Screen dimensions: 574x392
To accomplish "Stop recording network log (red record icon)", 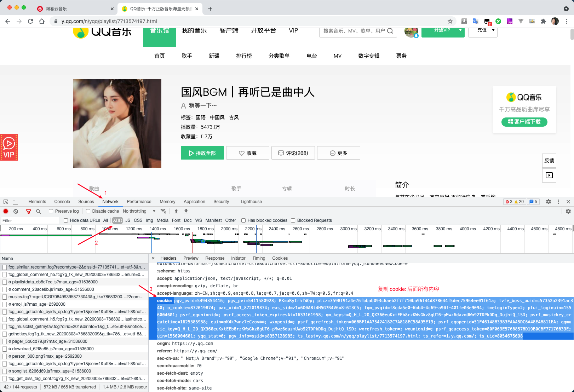I will 5,211.
